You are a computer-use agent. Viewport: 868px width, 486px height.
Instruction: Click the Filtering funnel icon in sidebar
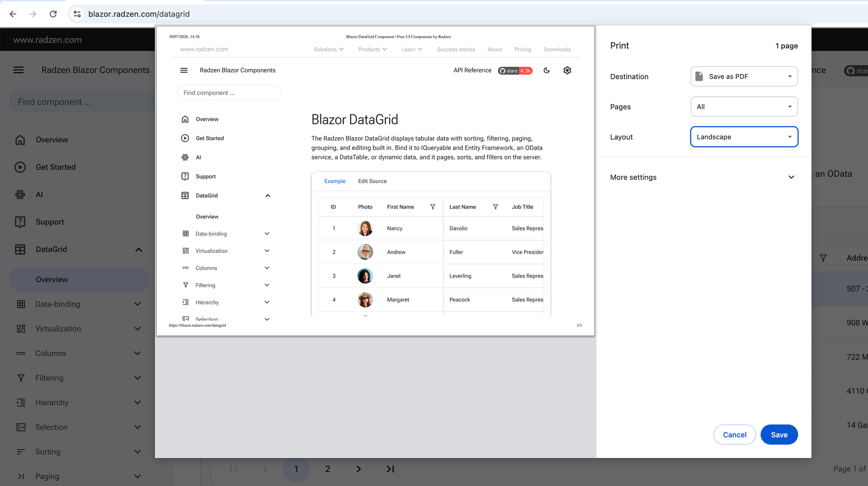21,378
